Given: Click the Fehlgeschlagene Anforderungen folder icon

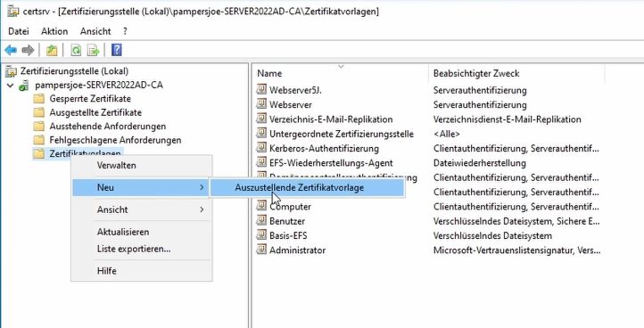Looking at the screenshot, I should coord(39,140).
